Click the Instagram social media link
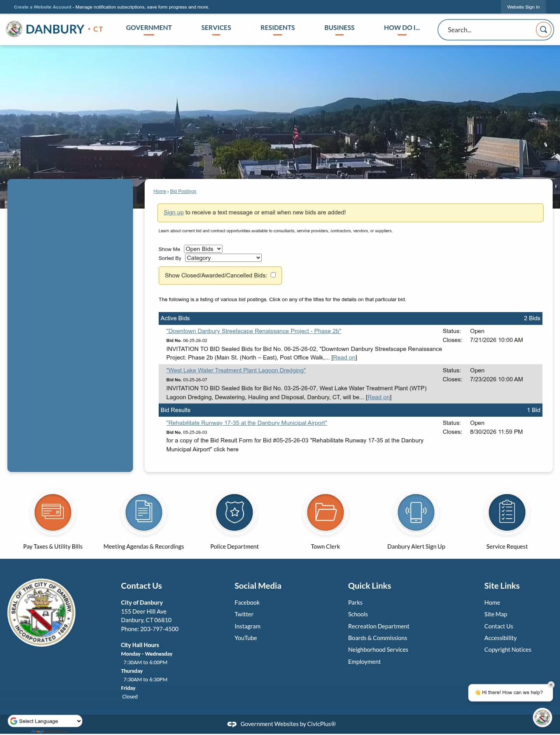Image resolution: width=560 pixels, height=735 pixels. (x=247, y=626)
